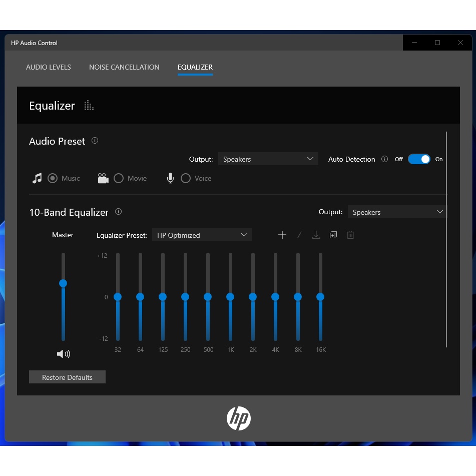Image resolution: width=476 pixels, height=476 pixels.
Task: Toggle the Auto Detection switch
Action: pos(419,159)
